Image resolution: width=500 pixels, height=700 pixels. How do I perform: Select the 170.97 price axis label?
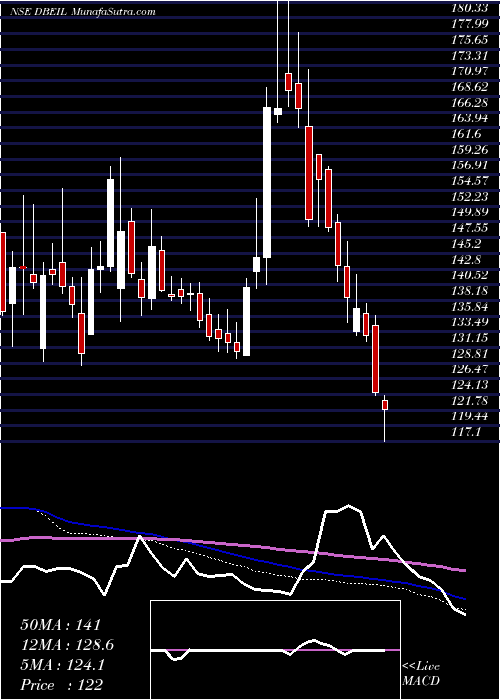coord(471,71)
